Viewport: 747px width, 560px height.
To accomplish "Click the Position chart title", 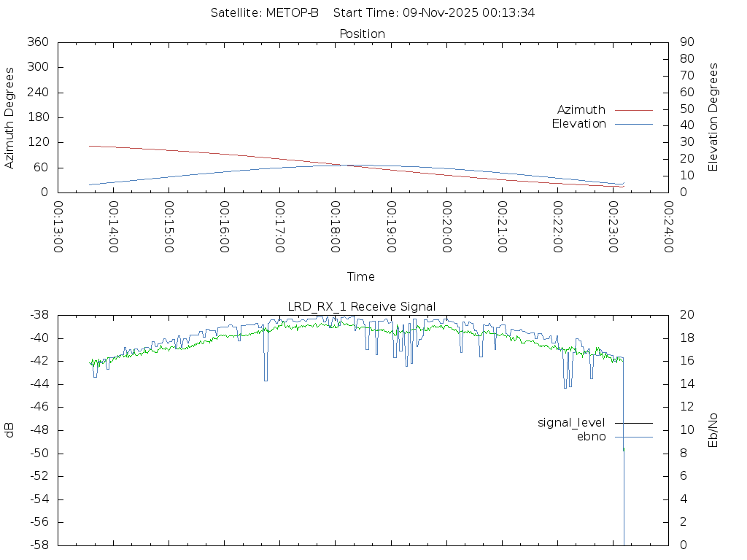I will tap(362, 34).
